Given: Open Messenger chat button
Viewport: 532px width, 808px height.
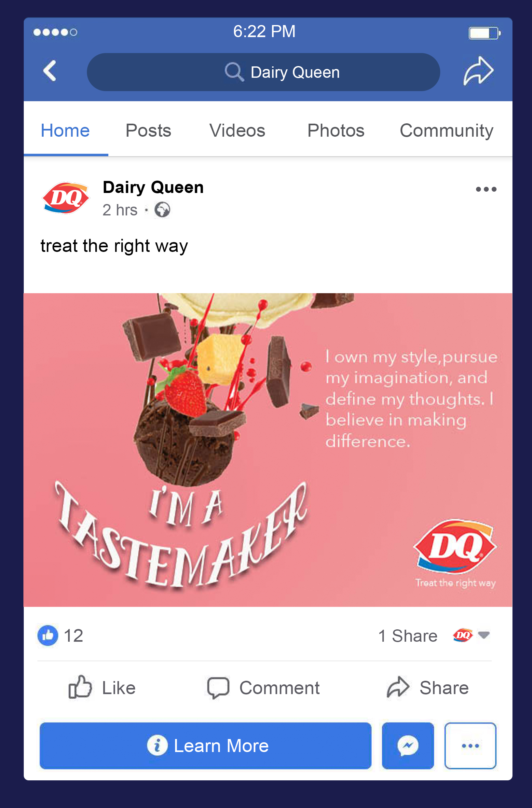Looking at the screenshot, I should 408,746.
